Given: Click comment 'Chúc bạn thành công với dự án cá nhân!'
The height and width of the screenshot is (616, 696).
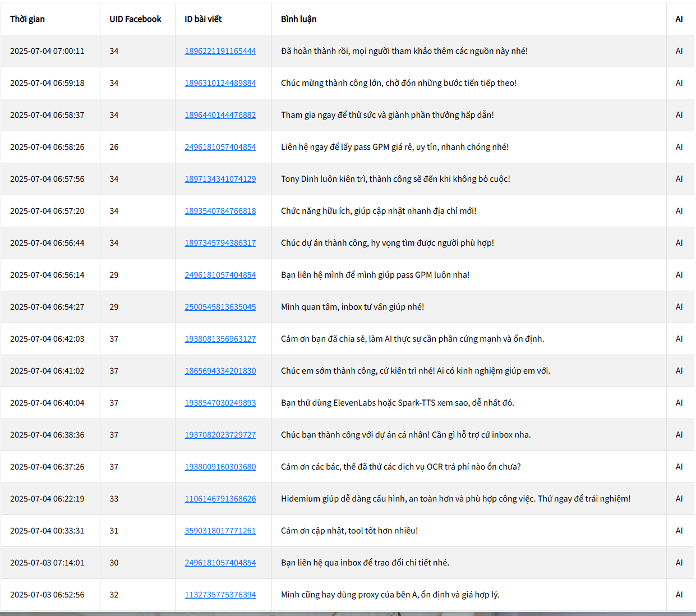Looking at the screenshot, I should pyautogui.click(x=406, y=435).
